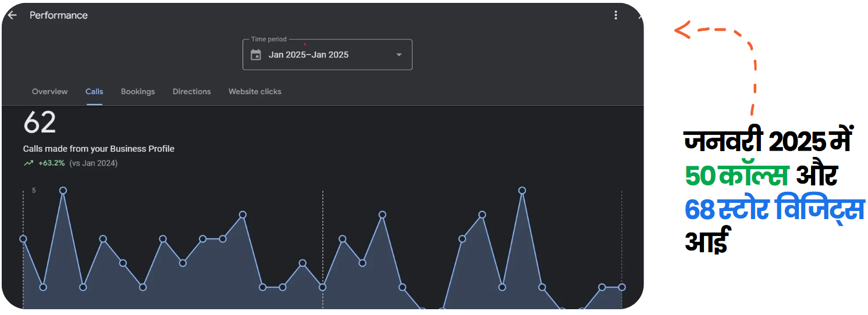Click the "(vs Jan 2024)" comparison text

tap(93, 163)
